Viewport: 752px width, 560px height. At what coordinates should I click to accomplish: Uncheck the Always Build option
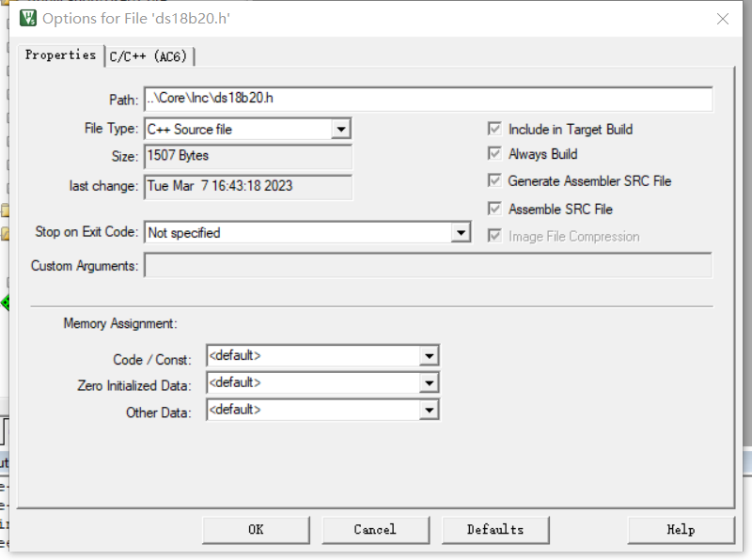[494, 154]
